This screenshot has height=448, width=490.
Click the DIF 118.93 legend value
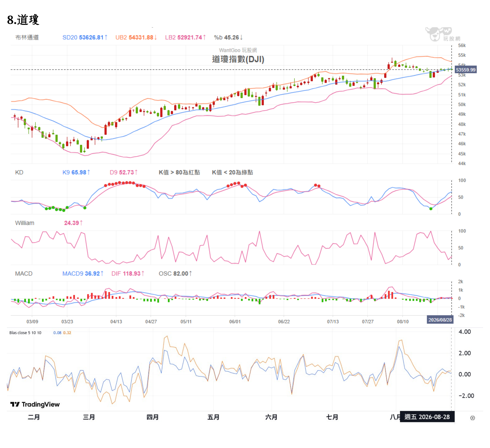pos(128,274)
